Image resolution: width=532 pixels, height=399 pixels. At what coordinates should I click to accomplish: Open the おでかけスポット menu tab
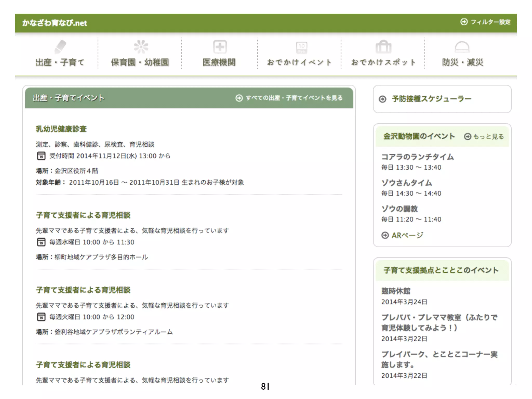383,62
